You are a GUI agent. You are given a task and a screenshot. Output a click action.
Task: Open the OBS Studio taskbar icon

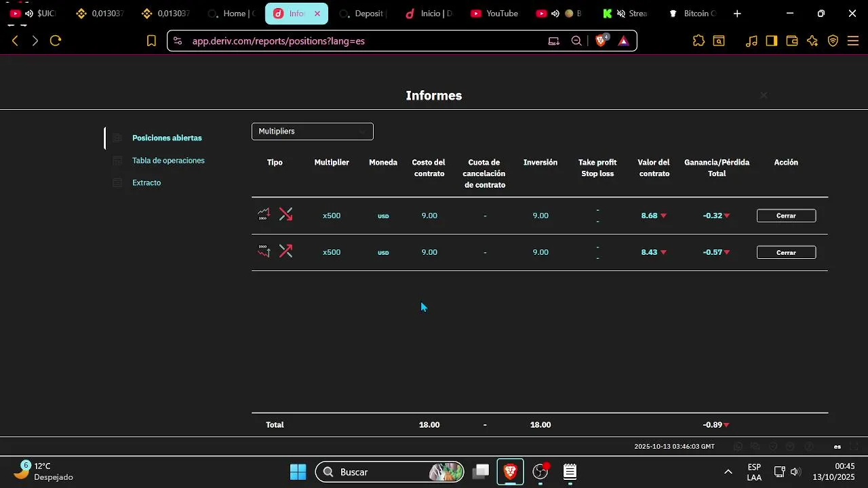point(540,472)
